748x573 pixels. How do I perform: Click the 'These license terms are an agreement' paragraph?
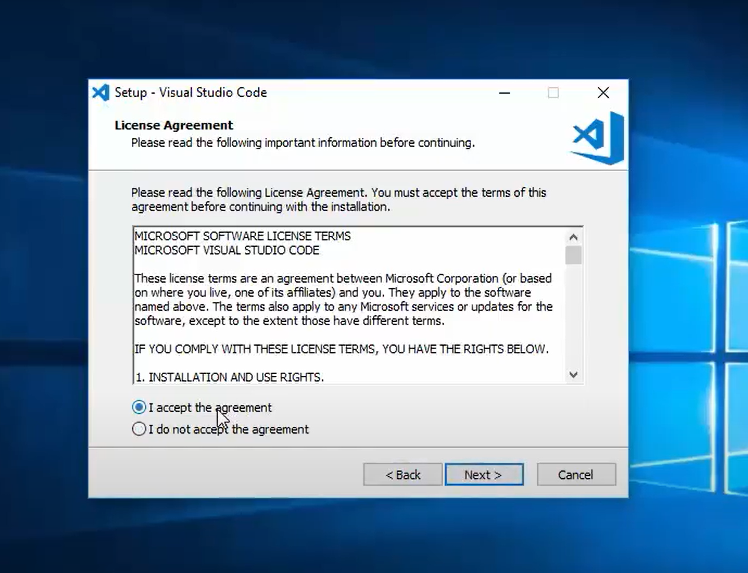point(343,299)
